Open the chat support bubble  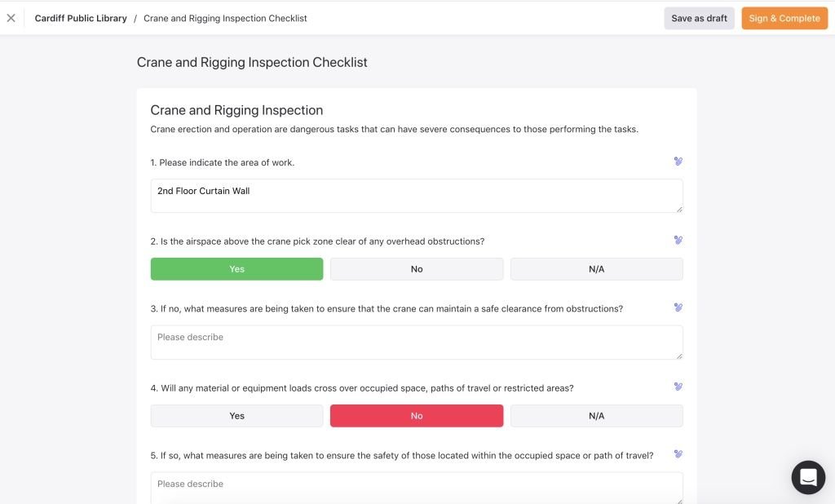click(x=807, y=476)
